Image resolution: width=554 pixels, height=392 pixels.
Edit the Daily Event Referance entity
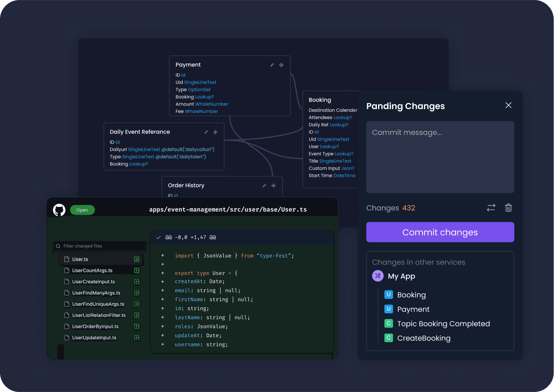pyautogui.click(x=206, y=132)
